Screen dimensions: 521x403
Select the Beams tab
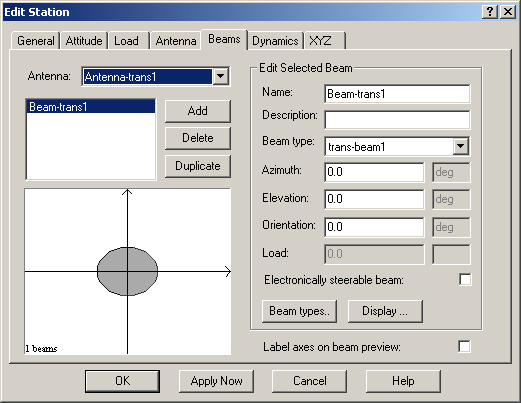pyautogui.click(x=224, y=39)
